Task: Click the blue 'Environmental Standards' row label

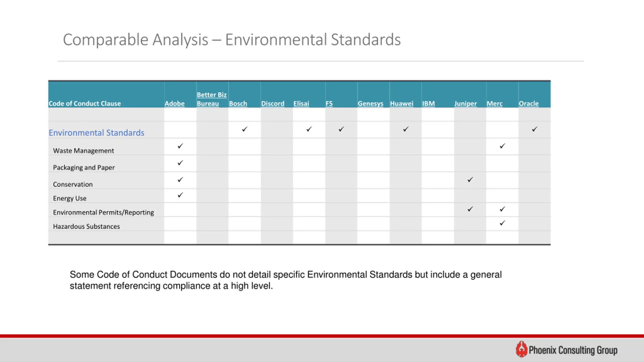Action: (97, 133)
